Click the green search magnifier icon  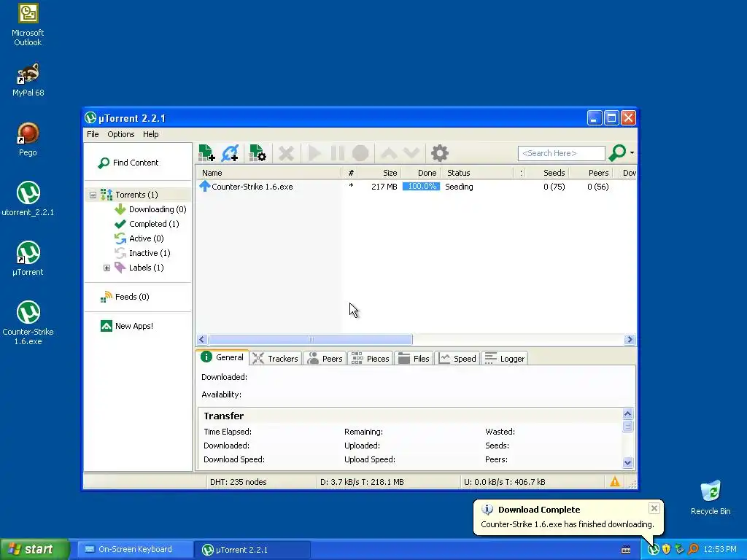tap(617, 153)
